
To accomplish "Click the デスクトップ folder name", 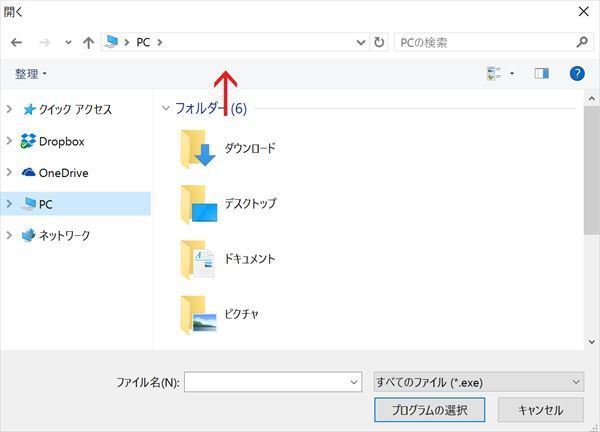I will 250,203.
